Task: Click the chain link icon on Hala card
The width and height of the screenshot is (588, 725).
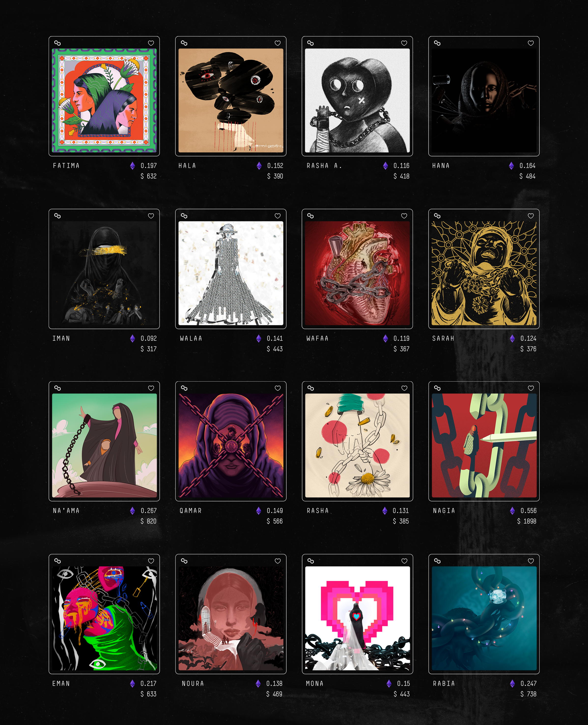Action: [184, 43]
